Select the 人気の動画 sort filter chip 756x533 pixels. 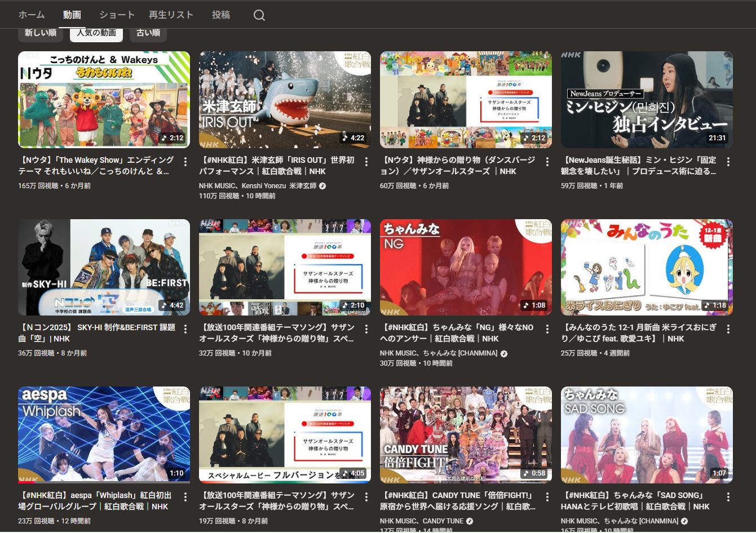[96, 33]
